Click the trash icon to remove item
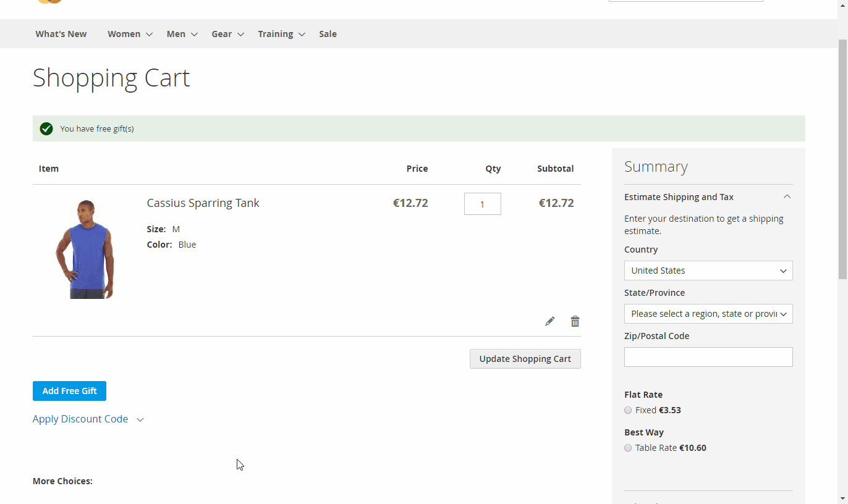 (x=575, y=321)
